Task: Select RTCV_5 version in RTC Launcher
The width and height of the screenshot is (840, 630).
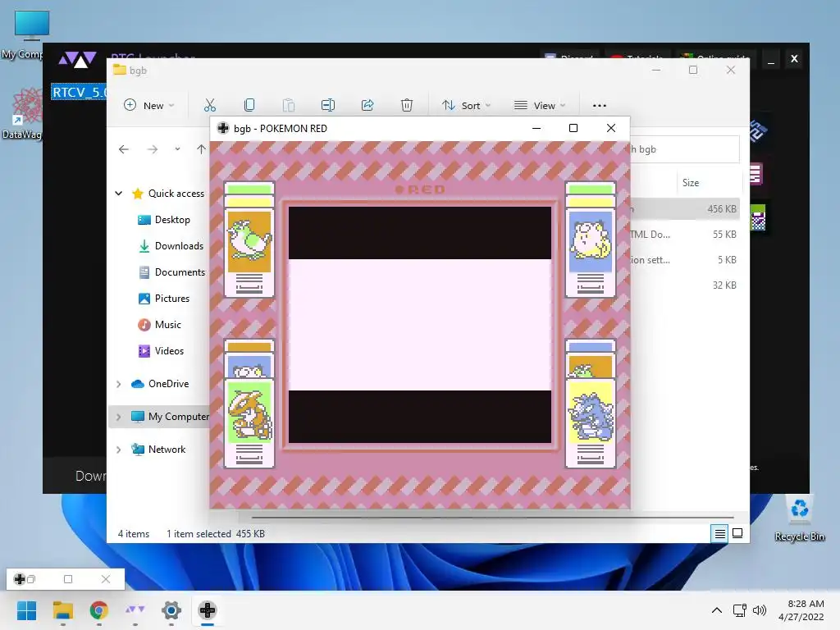Action: click(79, 92)
